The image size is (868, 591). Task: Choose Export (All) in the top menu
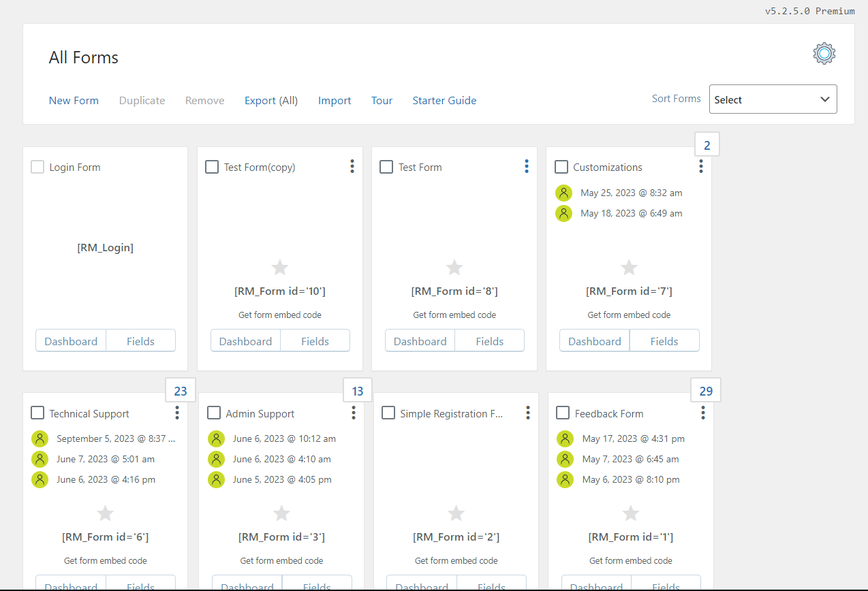[271, 101]
